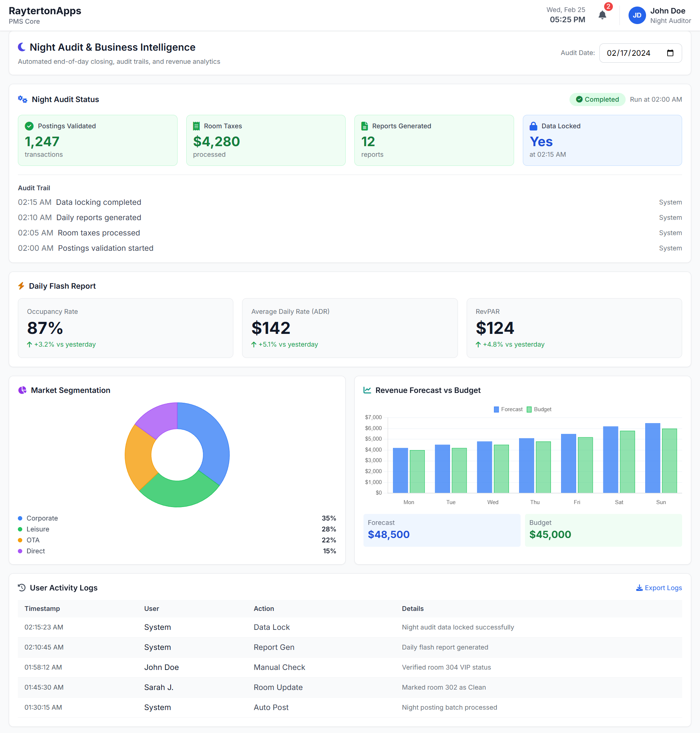Screen dimensions: 700x733
Task: Click the gears icon next to Night Audit Status
Action: (x=22, y=99)
